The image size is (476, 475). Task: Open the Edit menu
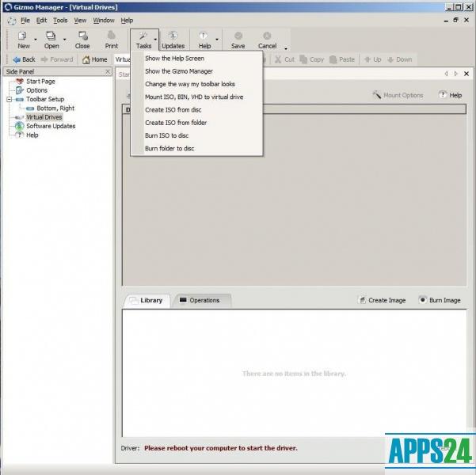click(x=42, y=21)
